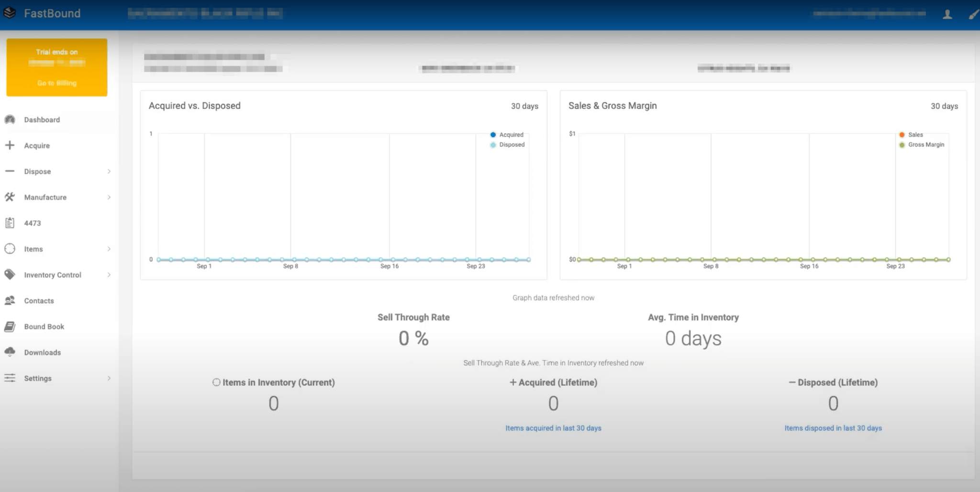This screenshot has height=492, width=980.
Task: Select Dashboard in the sidebar
Action: (42, 120)
